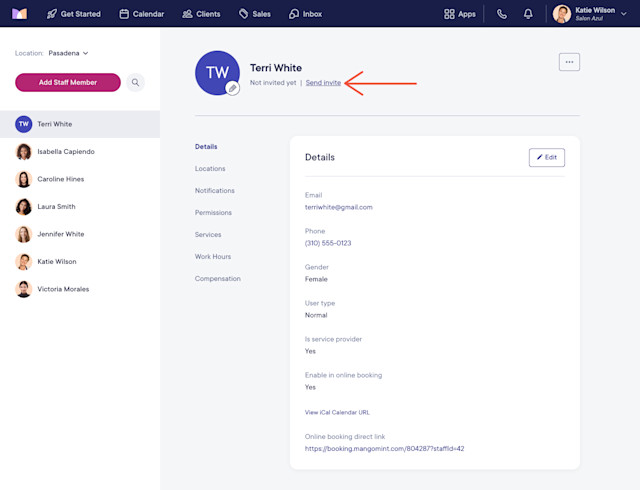Screen dimensions: 640x490
Task: Click Details card heading
Action: click(320, 157)
